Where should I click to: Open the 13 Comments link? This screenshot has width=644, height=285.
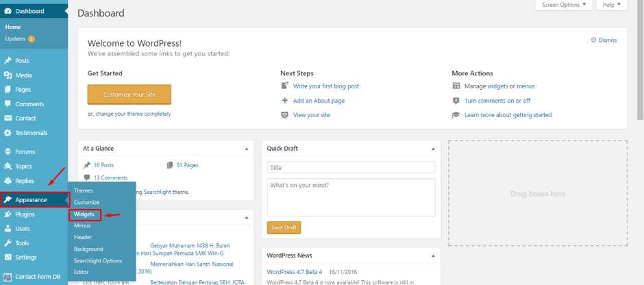click(110, 178)
